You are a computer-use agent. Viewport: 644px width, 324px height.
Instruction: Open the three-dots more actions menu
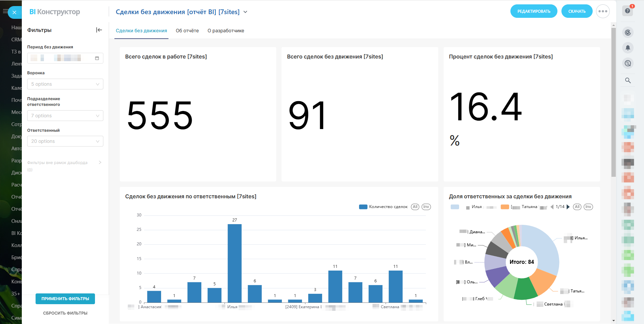pos(603,11)
